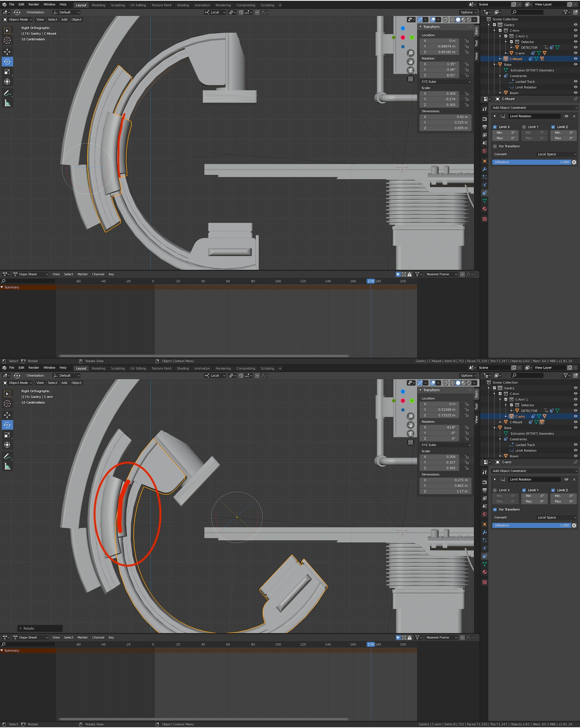Select the Transform tool in lower window

[x=7, y=445]
